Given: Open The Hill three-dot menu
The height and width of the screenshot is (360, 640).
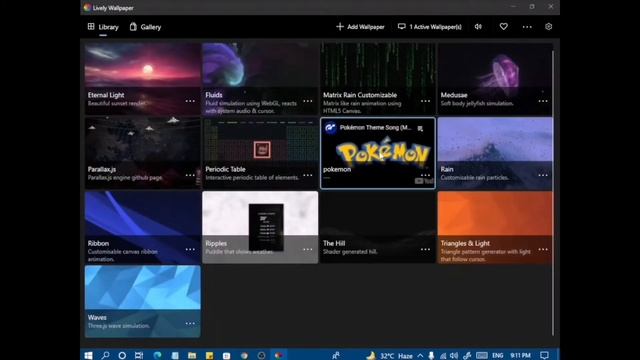Looking at the screenshot, I should pos(425,249).
